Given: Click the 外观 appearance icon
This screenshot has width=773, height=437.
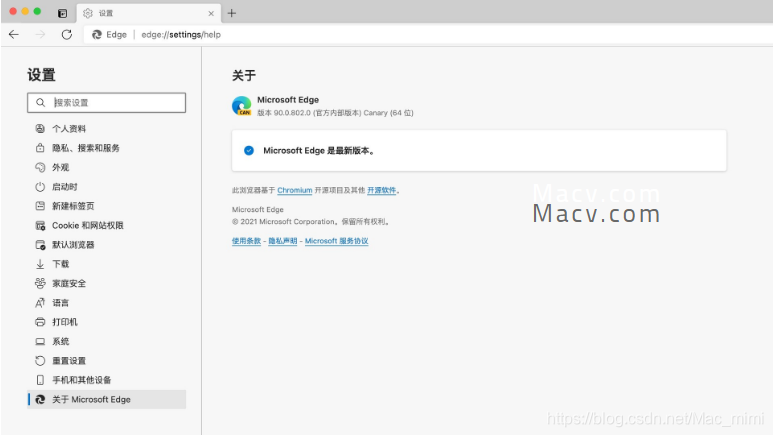Looking at the screenshot, I should tap(40, 167).
